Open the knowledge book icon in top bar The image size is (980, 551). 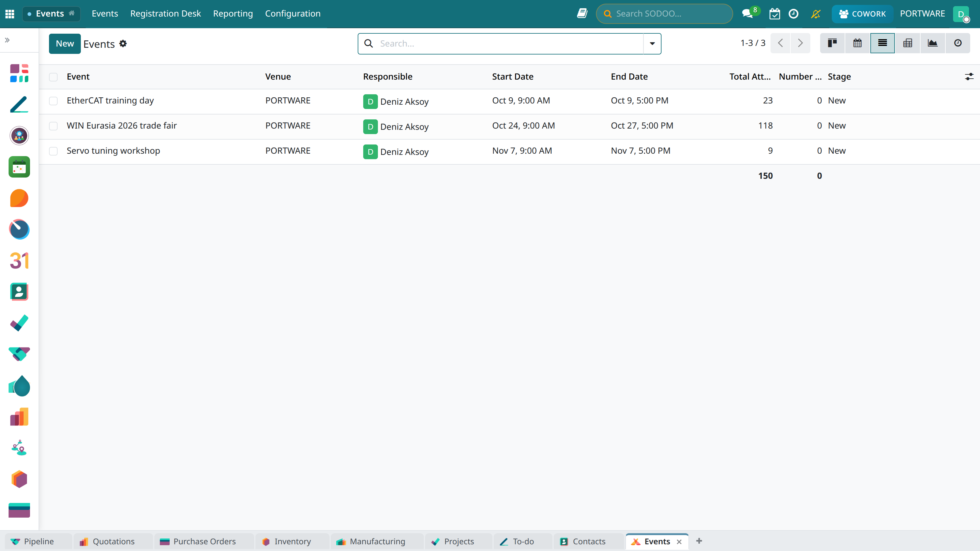click(582, 14)
